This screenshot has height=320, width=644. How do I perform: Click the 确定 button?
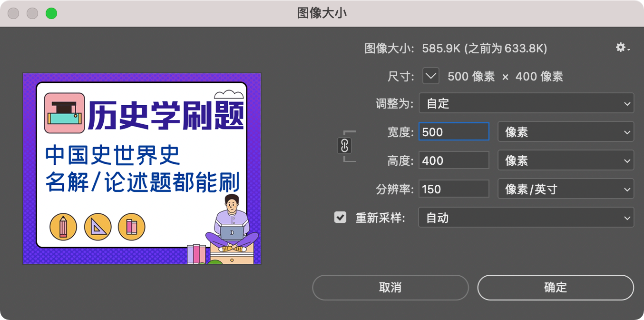pyautogui.click(x=556, y=288)
